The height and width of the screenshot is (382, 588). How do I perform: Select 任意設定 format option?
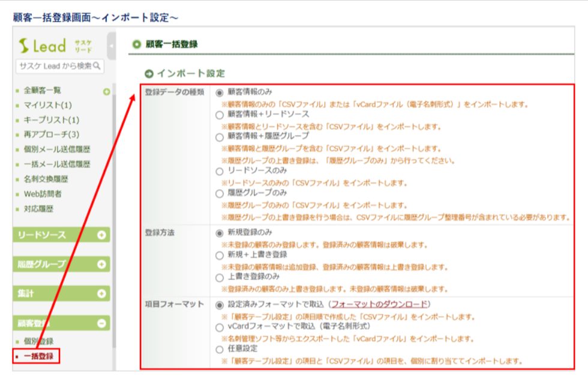(x=220, y=348)
